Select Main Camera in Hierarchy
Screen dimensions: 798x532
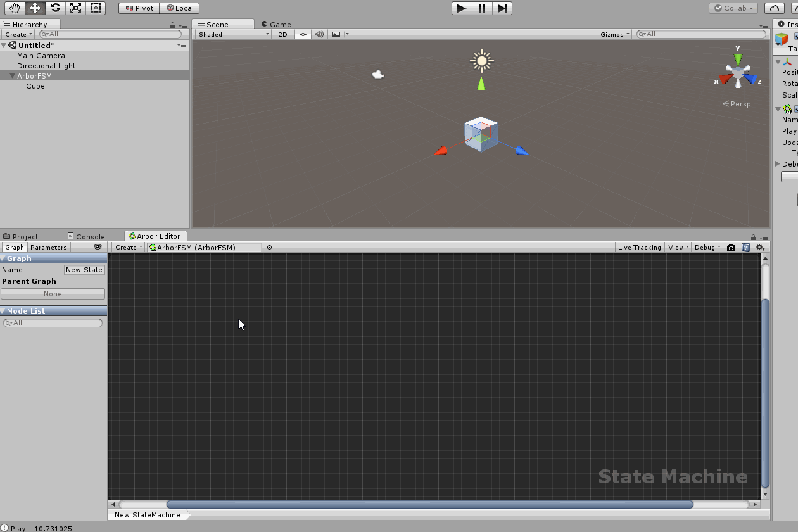pyautogui.click(x=41, y=56)
